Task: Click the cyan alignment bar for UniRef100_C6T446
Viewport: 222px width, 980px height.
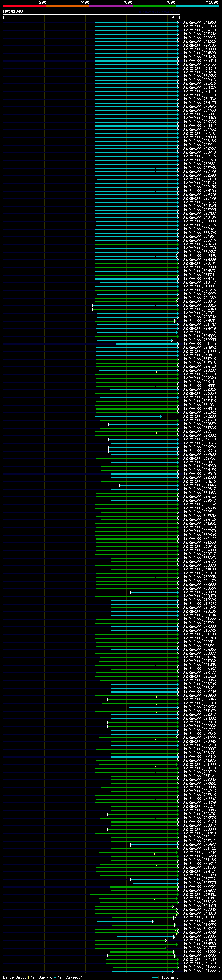Action: 149,485
